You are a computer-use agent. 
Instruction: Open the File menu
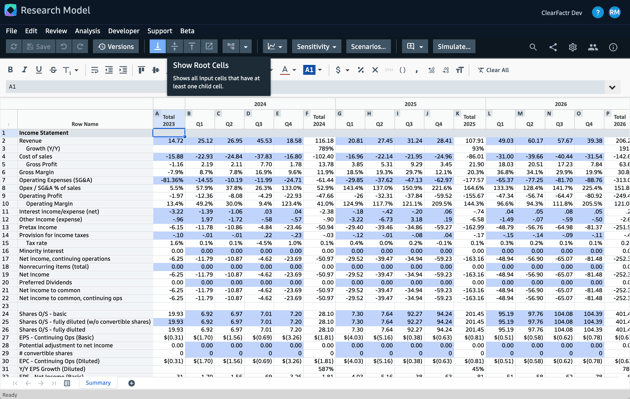11,31
